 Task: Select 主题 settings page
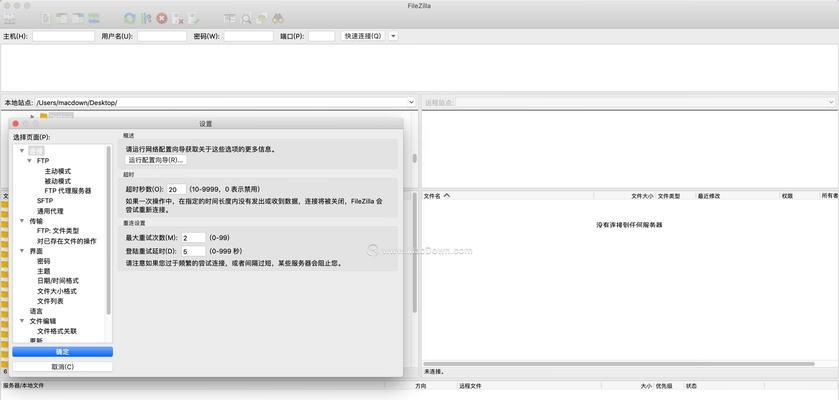tap(43, 271)
